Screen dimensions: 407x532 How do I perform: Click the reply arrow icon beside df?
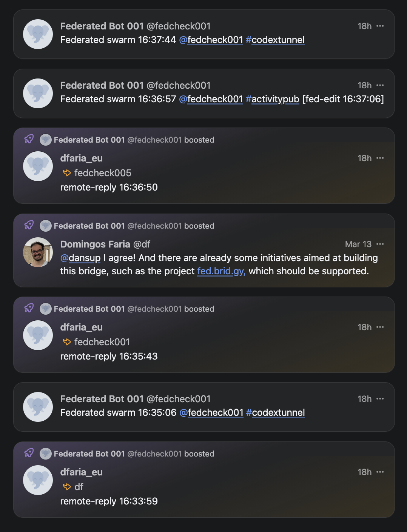coord(67,487)
